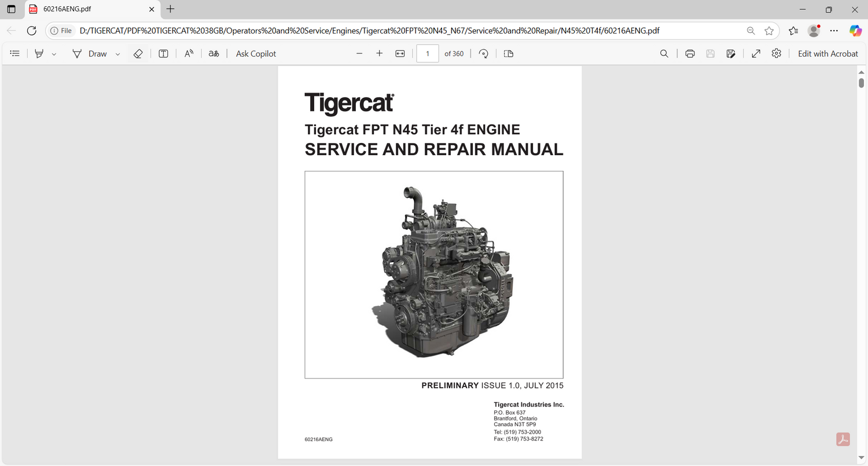
Task: Click "P.O. Box 637" line
Action: click(510, 413)
